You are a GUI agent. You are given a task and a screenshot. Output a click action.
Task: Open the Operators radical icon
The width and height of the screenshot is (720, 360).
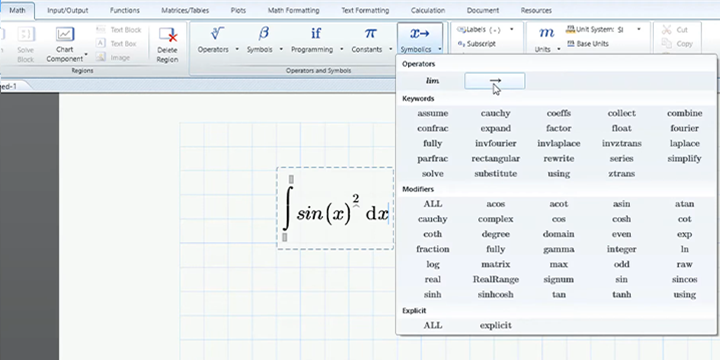pyautogui.click(x=217, y=34)
